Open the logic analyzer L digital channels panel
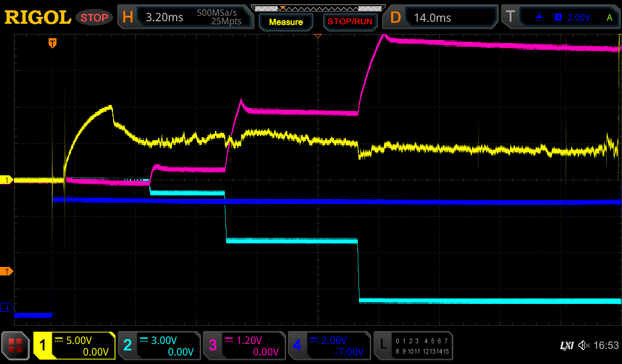 pos(414,346)
